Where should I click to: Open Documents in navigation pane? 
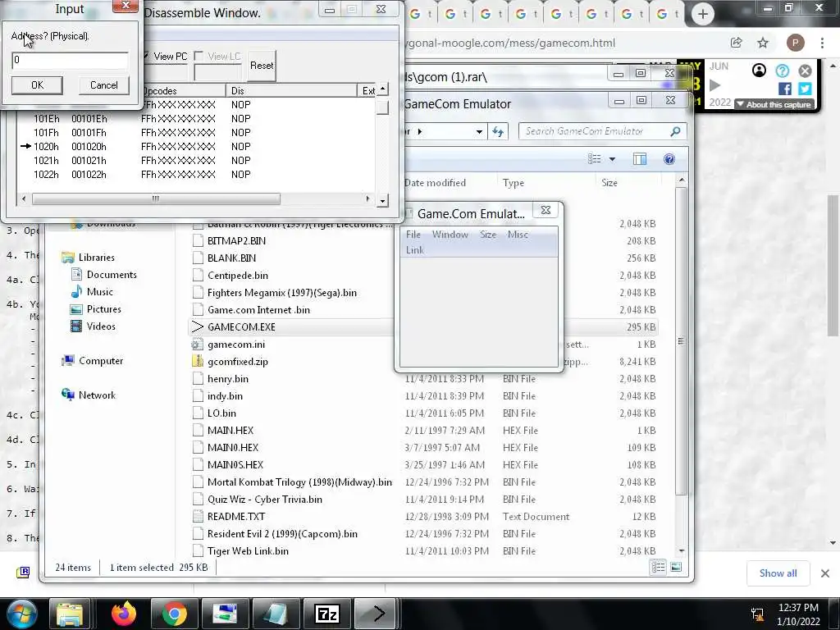112,275
